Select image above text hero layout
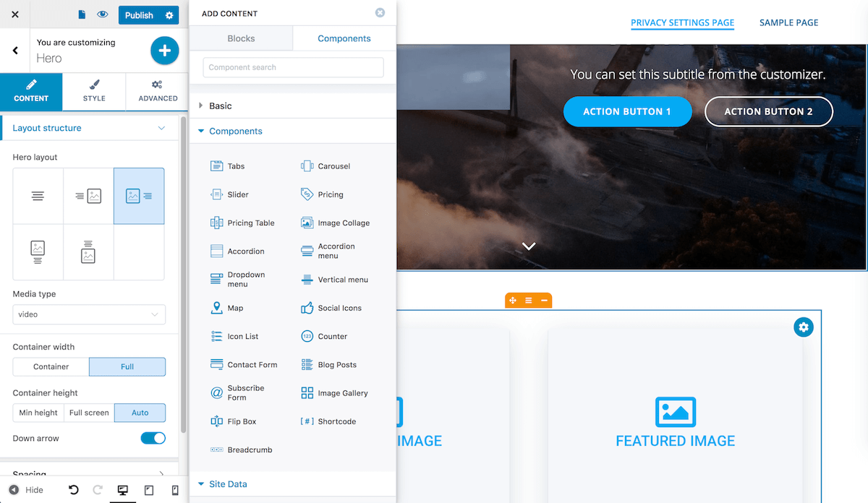 [x=38, y=252]
